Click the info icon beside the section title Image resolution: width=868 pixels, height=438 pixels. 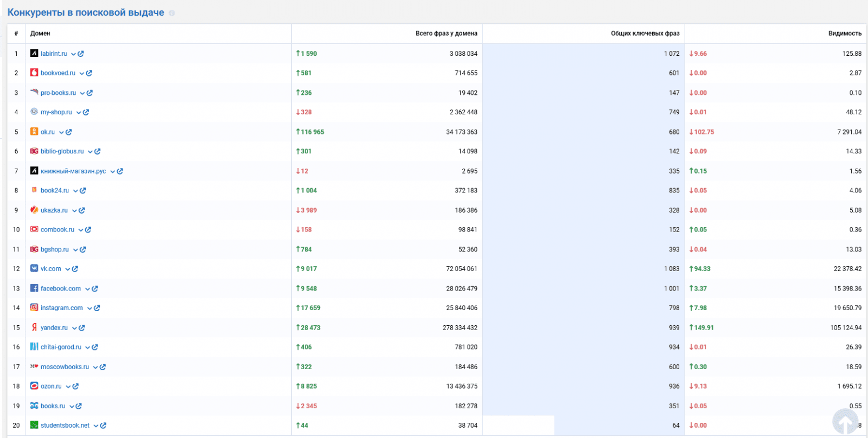pos(171,13)
